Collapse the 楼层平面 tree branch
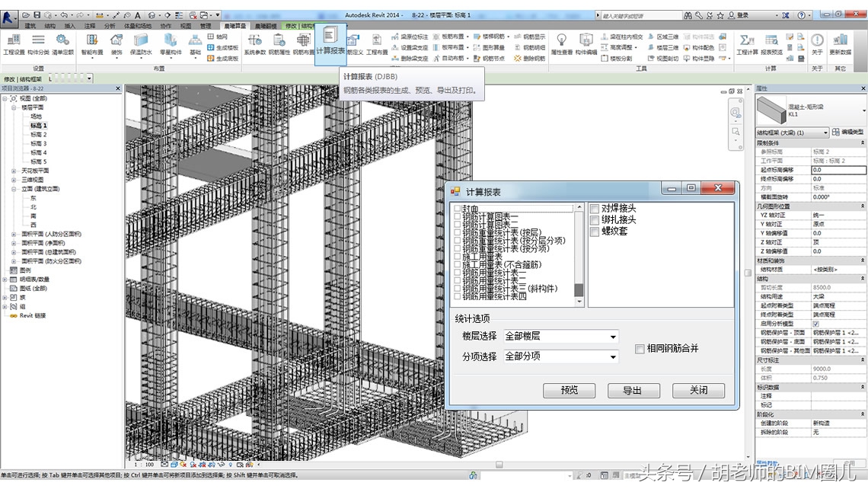 pos(14,107)
